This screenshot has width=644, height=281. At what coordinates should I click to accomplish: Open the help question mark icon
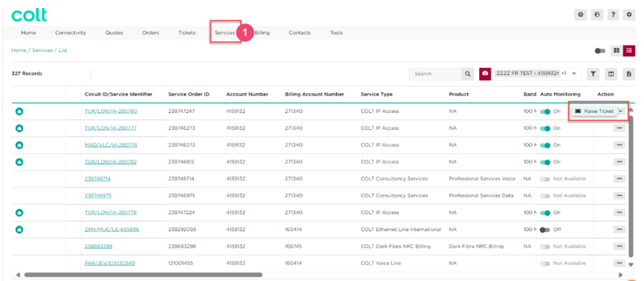pos(613,15)
